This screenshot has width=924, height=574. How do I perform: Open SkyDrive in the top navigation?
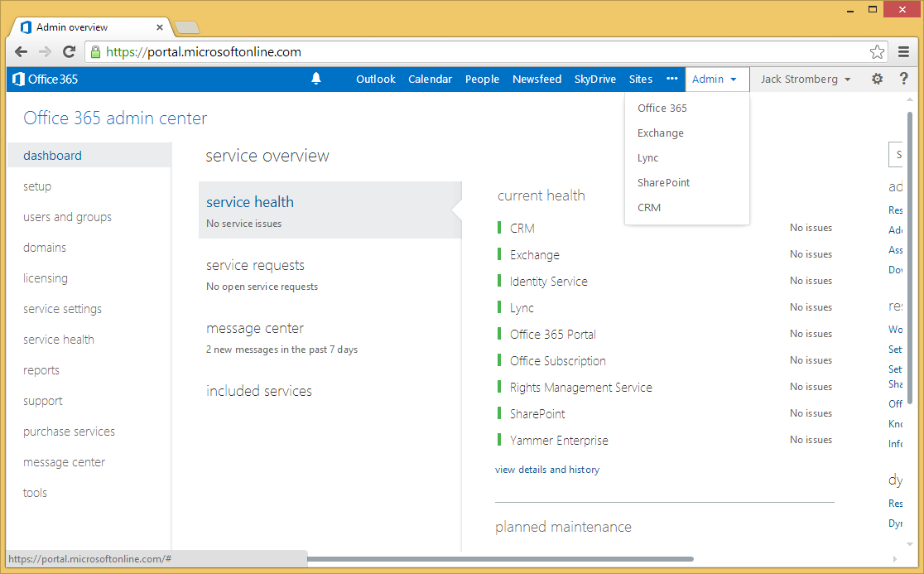click(595, 79)
